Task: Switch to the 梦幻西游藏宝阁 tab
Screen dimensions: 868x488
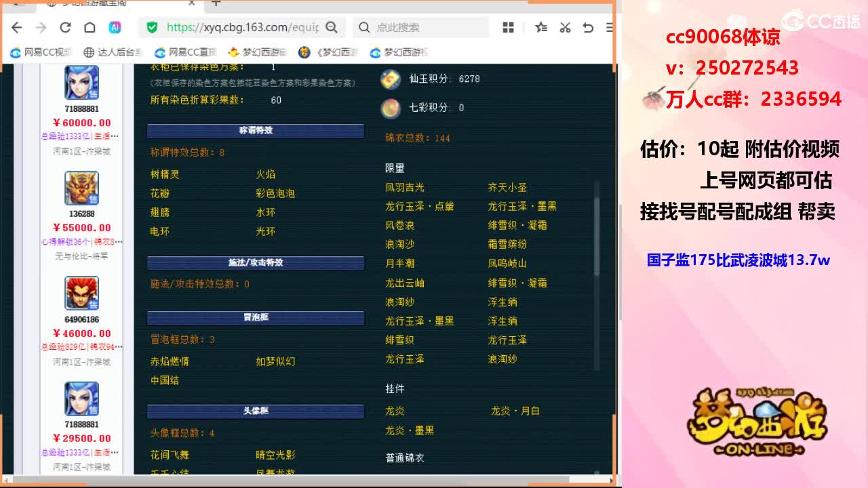Action: click(115, 4)
